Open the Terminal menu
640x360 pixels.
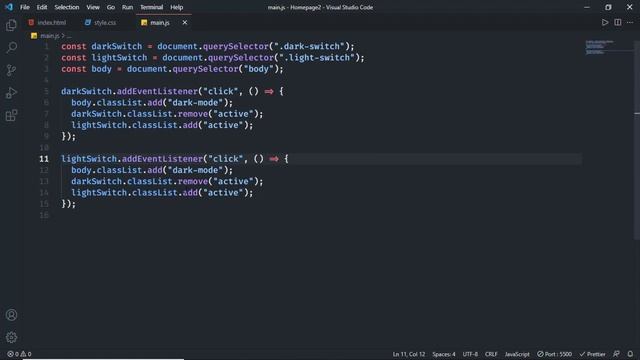click(x=151, y=7)
